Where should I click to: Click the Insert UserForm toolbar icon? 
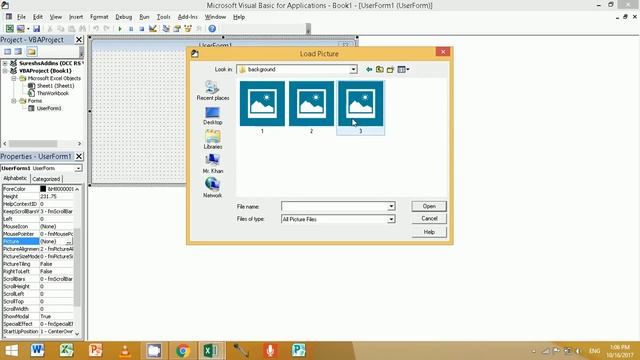tap(20, 29)
